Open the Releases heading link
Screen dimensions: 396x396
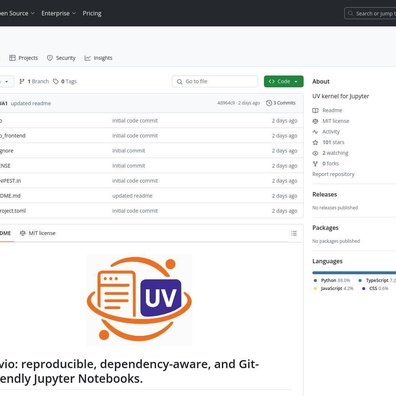click(x=325, y=194)
